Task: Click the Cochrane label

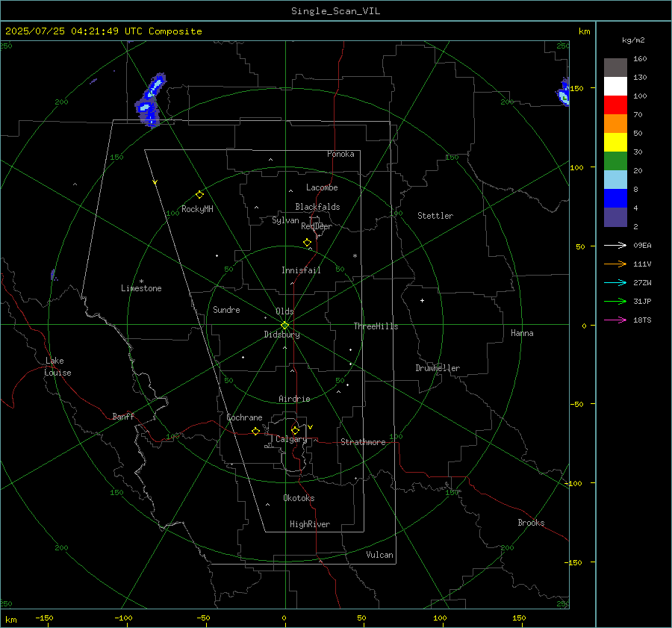Action: [244, 417]
